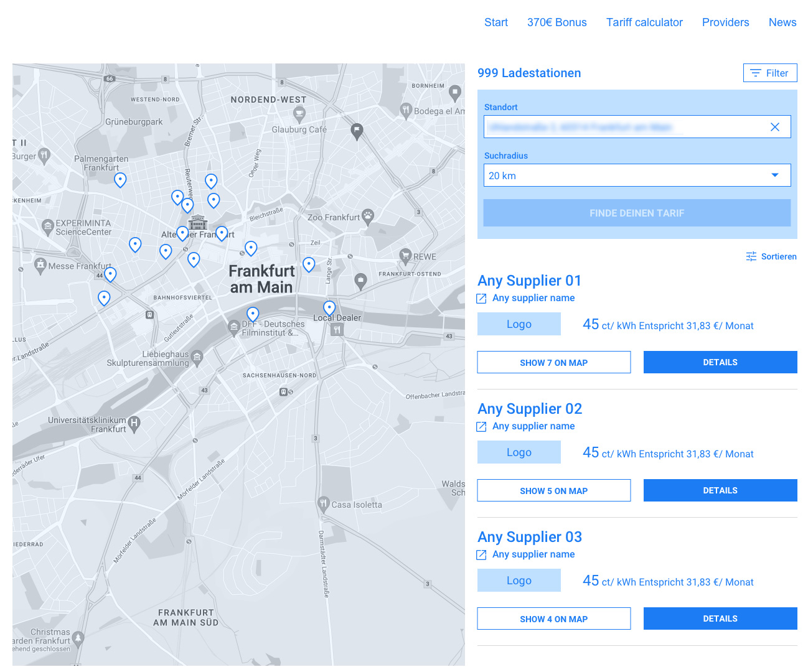Viewport: 808px width, 672px height.
Task: Click the map pin near Messe Frankfurt
Action: 110,274
